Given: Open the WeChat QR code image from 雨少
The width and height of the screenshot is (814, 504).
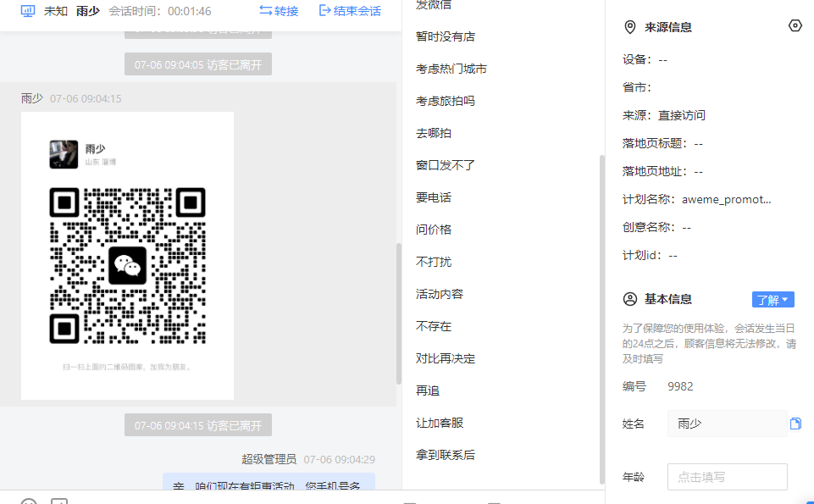Looking at the screenshot, I should (127, 256).
